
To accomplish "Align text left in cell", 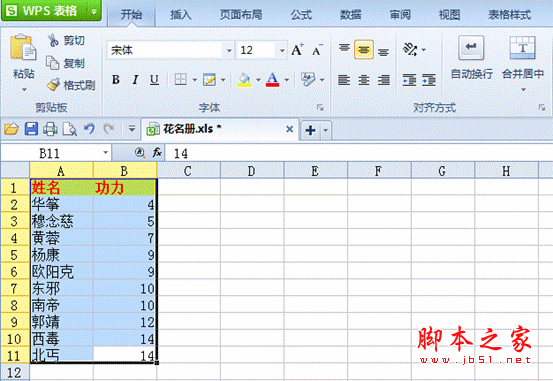I will [344, 80].
